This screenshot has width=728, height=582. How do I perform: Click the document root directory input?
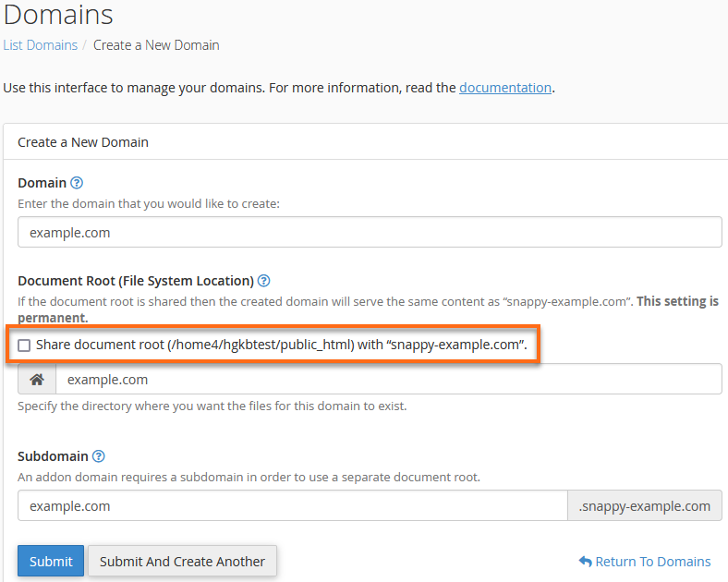tap(388, 380)
